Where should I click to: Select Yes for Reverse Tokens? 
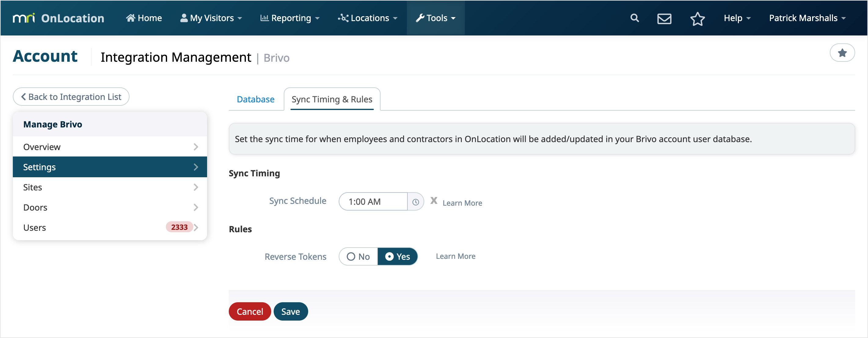(x=397, y=256)
